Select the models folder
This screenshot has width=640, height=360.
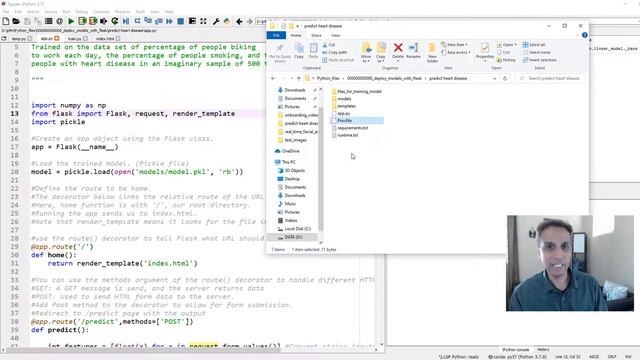tap(341, 99)
